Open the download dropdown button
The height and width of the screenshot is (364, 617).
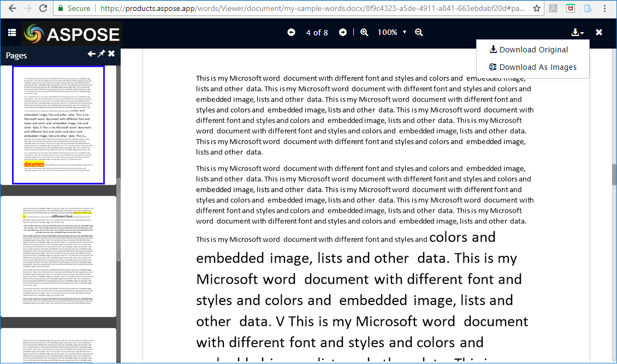(577, 32)
